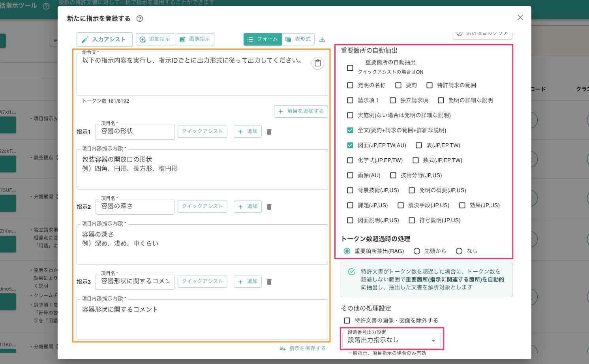
Task: Check 図面説明(JP,US) checkbox
Action: (x=350, y=220)
